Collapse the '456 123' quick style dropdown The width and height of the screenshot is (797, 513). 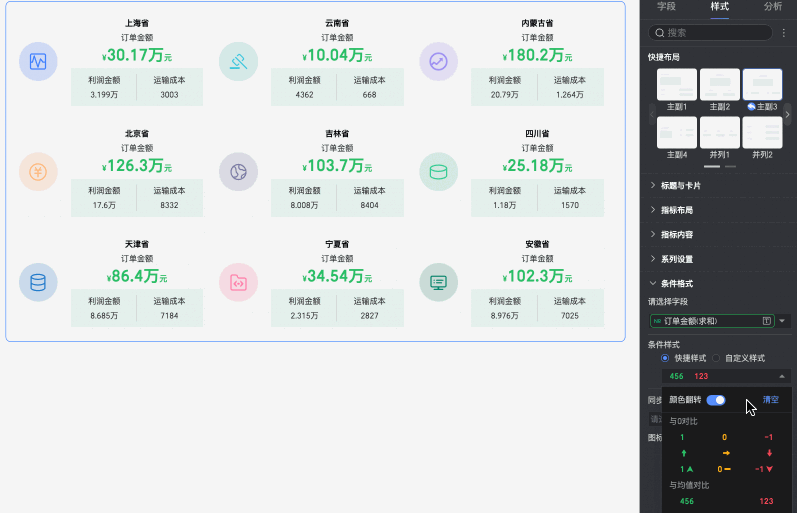pyautogui.click(x=782, y=376)
